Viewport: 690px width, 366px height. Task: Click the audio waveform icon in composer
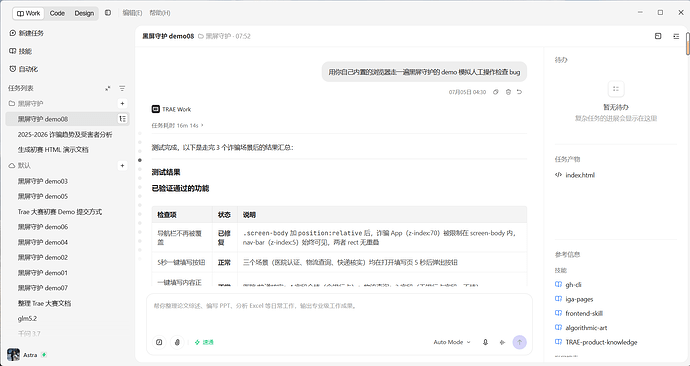pyautogui.click(x=502, y=342)
